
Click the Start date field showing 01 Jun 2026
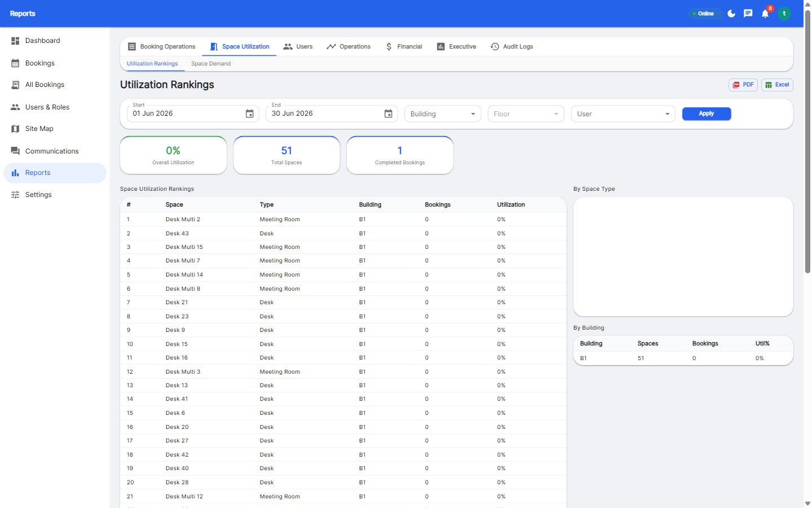point(193,113)
